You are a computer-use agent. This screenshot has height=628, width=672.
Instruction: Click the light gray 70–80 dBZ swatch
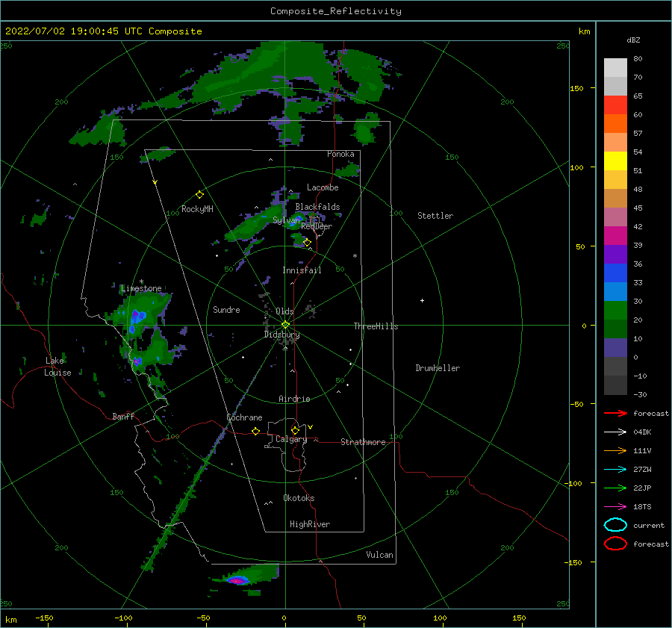point(615,68)
